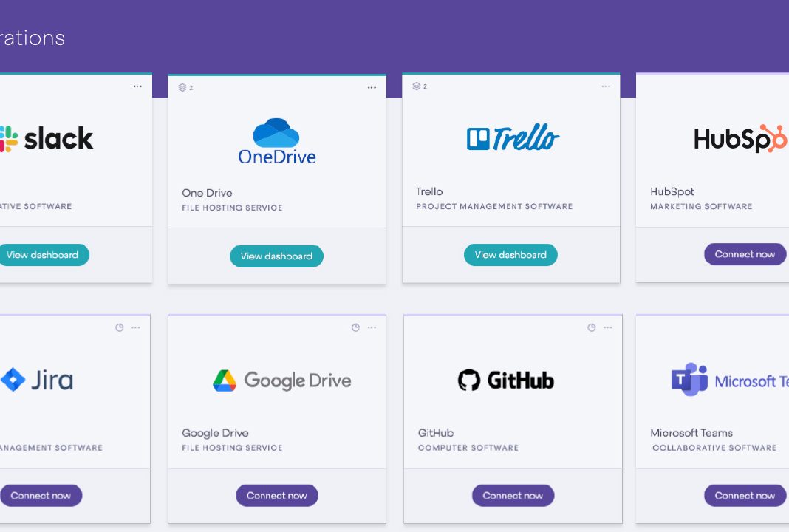Open View dashboard for One Drive
The height and width of the screenshot is (532, 789).
coord(276,256)
